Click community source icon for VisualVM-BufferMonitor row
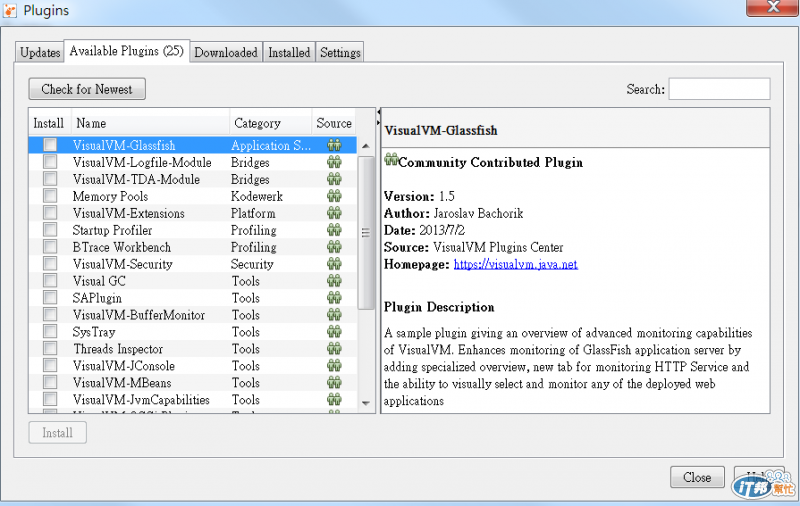The image size is (800, 506). pyautogui.click(x=334, y=315)
